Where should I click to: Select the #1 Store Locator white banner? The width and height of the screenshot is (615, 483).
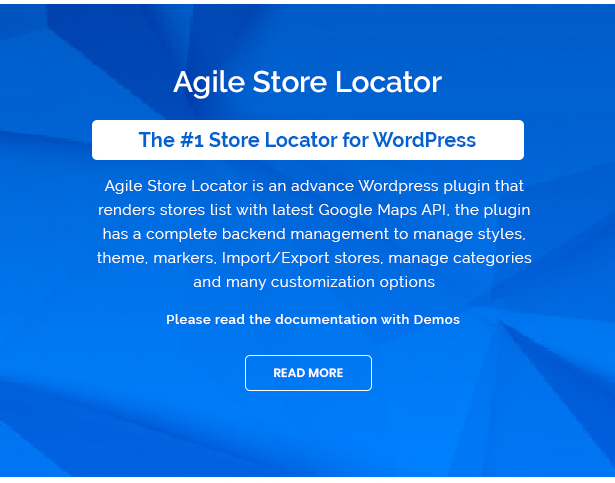click(x=307, y=140)
